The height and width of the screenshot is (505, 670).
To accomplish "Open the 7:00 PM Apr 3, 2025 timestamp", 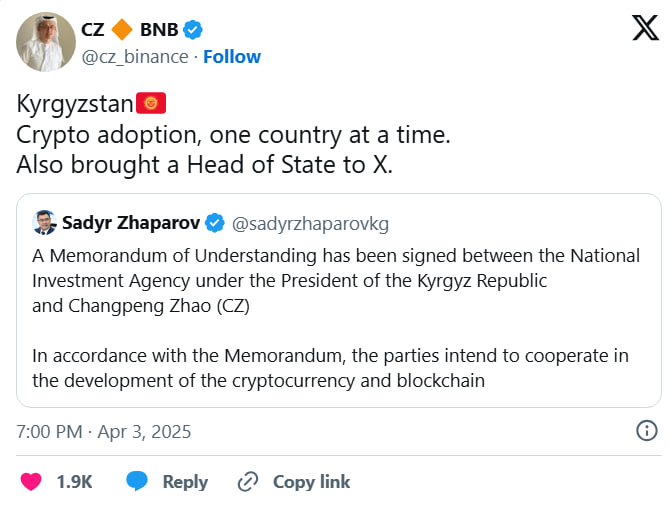I will coord(104,432).
